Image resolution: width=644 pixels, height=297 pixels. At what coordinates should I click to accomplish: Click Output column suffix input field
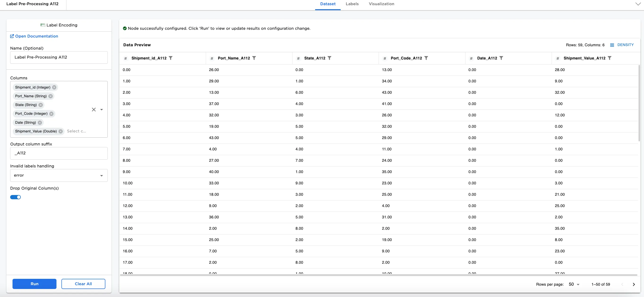coord(59,153)
